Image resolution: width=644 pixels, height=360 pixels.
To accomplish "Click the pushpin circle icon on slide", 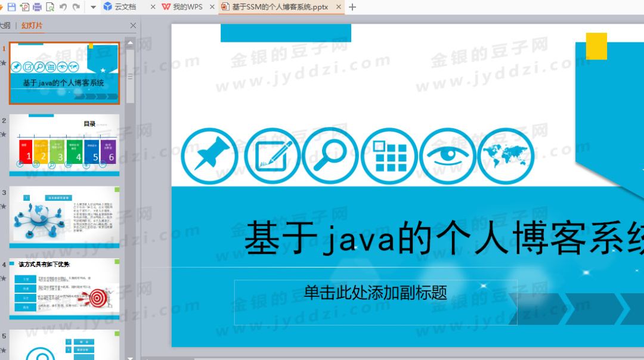I will [x=209, y=156].
